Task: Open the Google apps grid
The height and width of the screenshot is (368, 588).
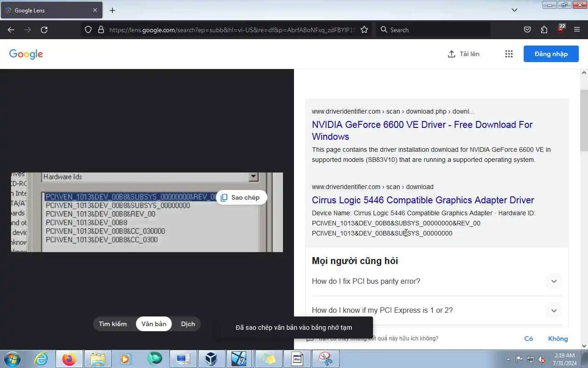Action: pyautogui.click(x=509, y=54)
